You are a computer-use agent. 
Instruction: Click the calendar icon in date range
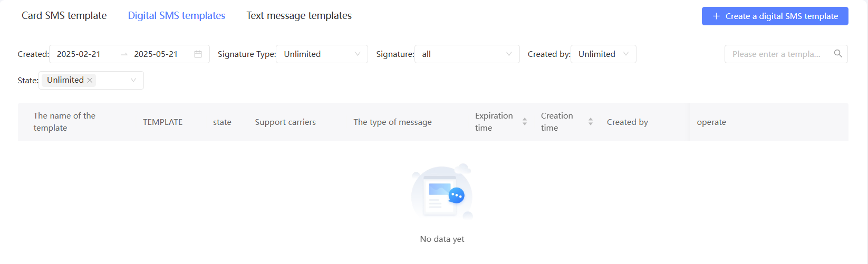(x=198, y=54)
